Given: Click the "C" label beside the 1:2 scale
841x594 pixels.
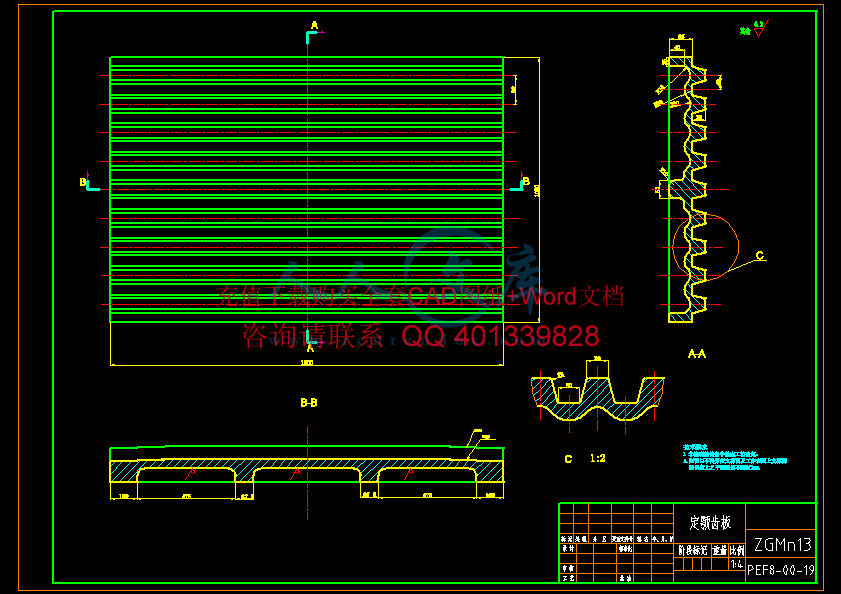Looking at the screenshot, I should point(568,459).
